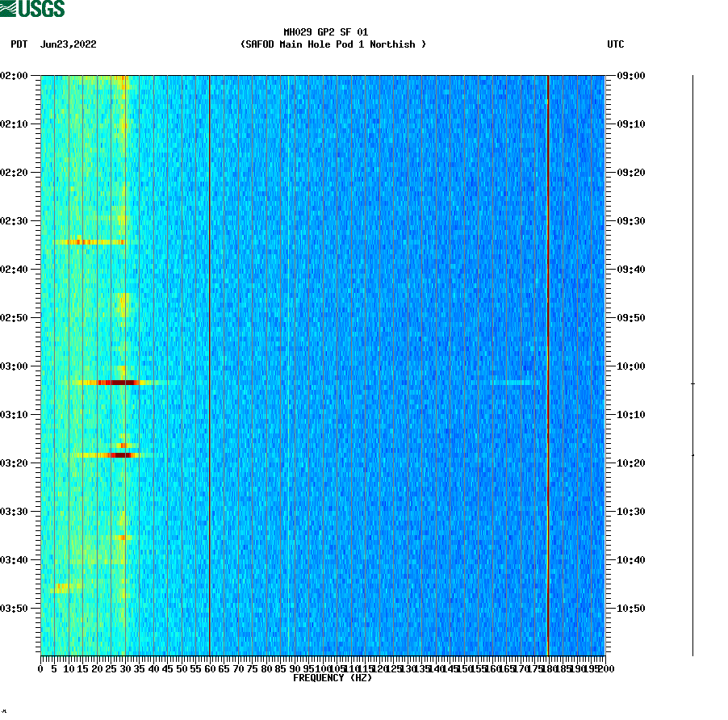
Task: Click the FREQUENCY (HZ) axis label
Action: [x=333, y=679]
